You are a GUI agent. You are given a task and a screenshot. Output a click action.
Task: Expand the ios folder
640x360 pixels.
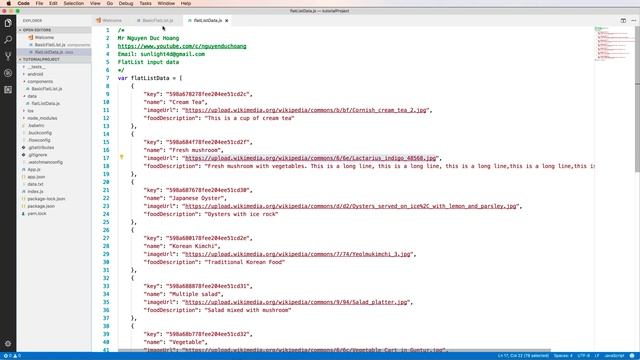click(30, 111)
